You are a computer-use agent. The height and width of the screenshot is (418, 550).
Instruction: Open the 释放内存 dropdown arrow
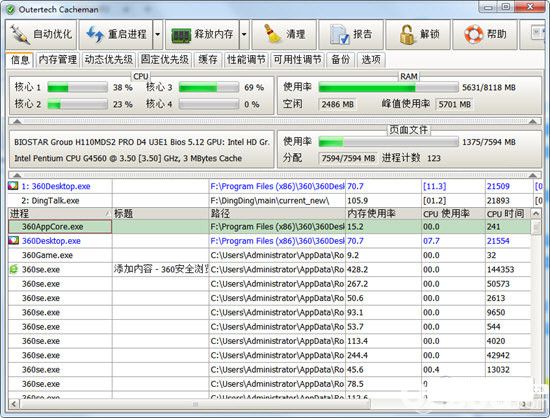tap(244, 34)
